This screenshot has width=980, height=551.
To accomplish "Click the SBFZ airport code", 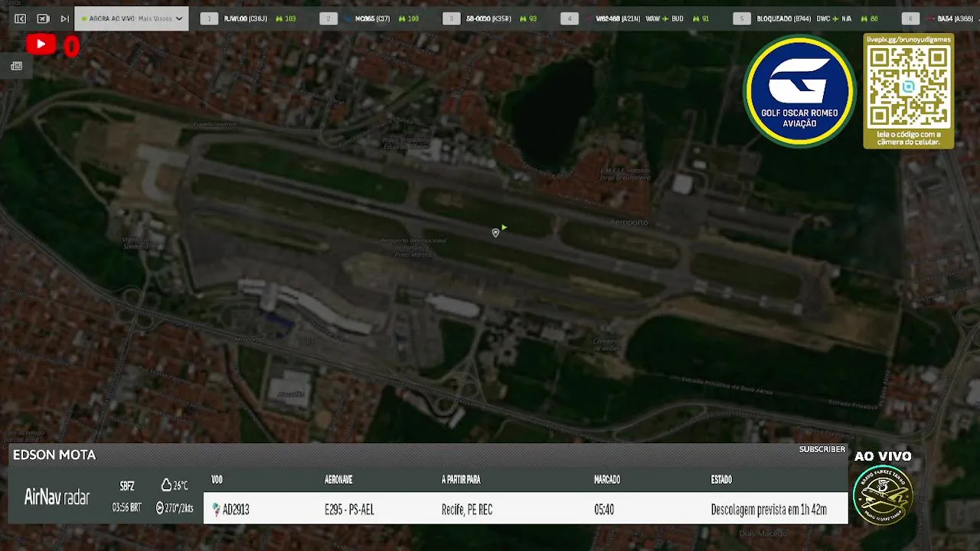I will (127, 486).
